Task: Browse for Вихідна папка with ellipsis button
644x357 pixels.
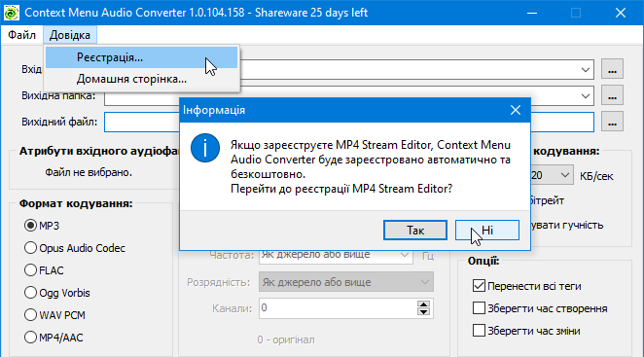Action: 612,95
